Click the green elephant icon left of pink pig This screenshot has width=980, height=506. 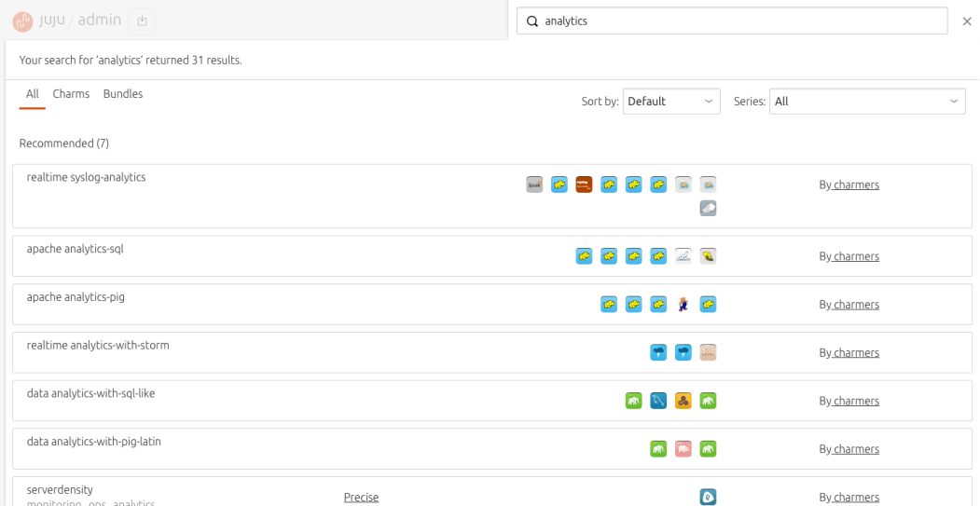tap(658, 448)
